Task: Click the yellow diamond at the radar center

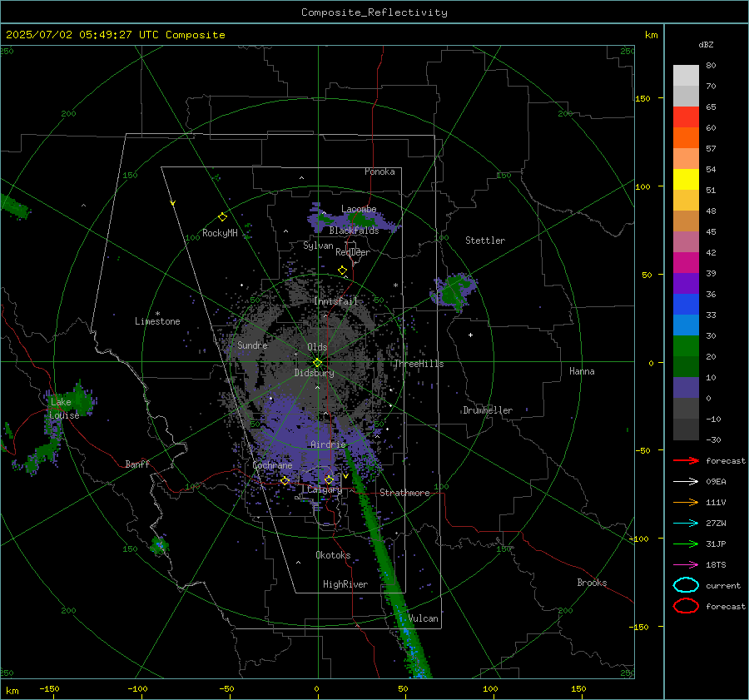Action: pos(317,363)
